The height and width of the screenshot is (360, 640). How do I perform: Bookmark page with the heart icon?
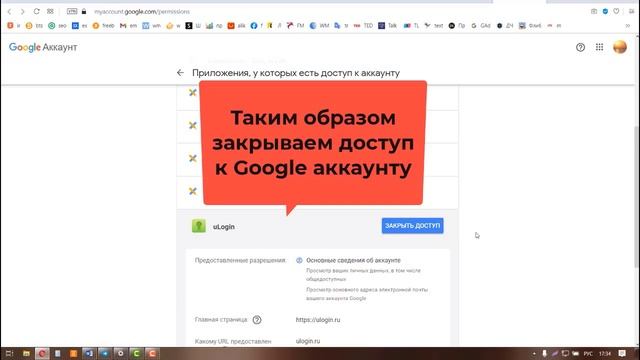click(x=616, y=11)
